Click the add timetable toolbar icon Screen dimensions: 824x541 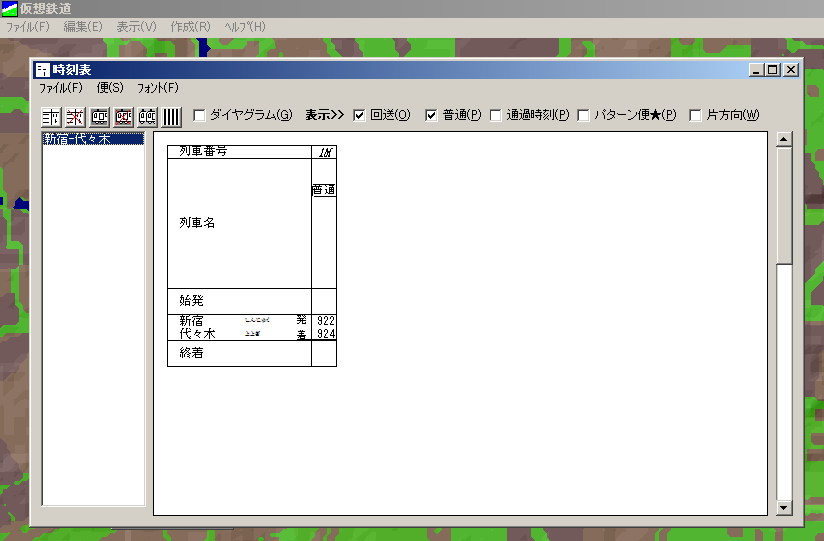[51, 117]
